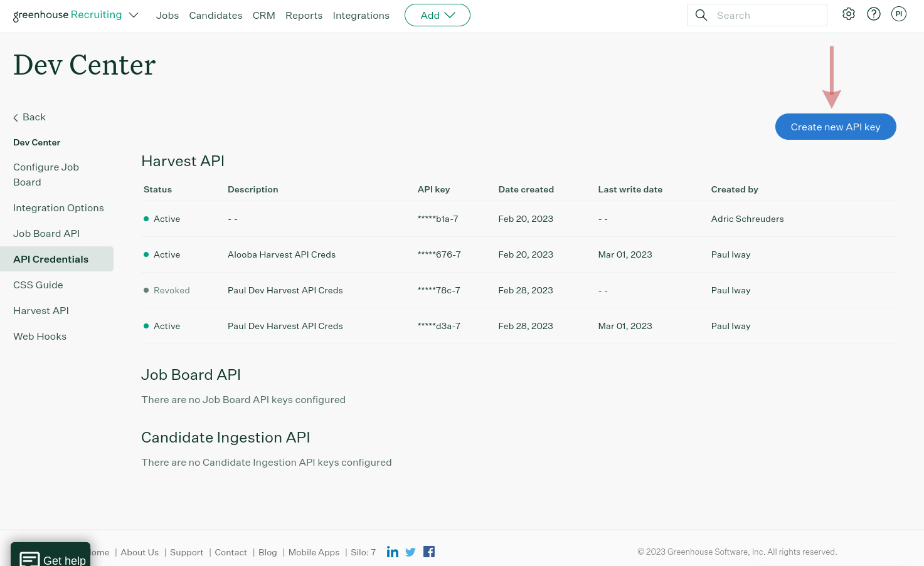
Task: Open the Candidates menu
Action: click(216, 15)
